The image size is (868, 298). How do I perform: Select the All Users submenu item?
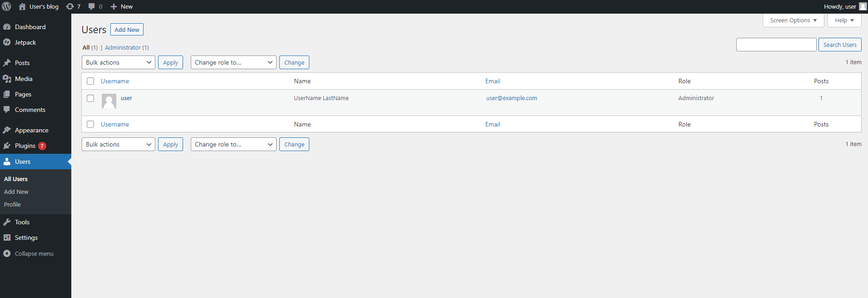16,179
